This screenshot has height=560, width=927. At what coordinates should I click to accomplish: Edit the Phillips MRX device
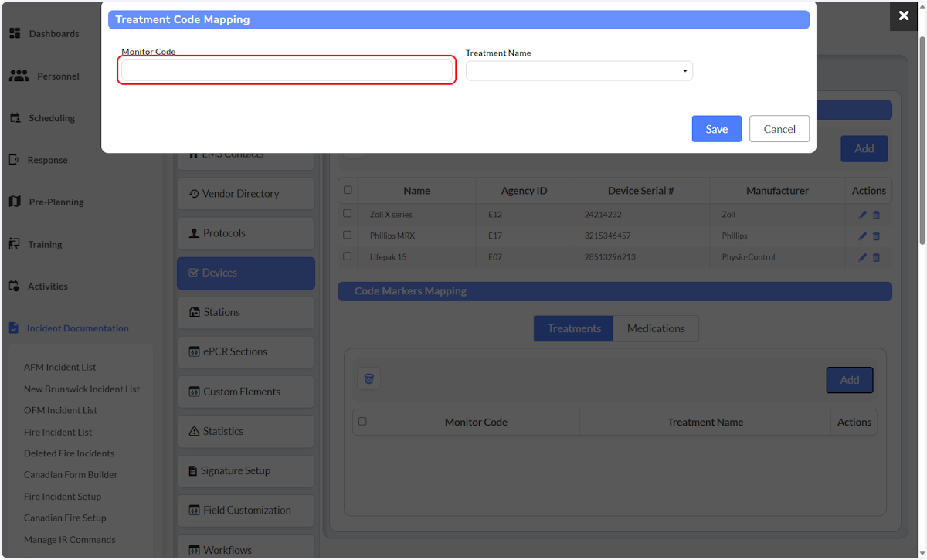coord(863,236)
